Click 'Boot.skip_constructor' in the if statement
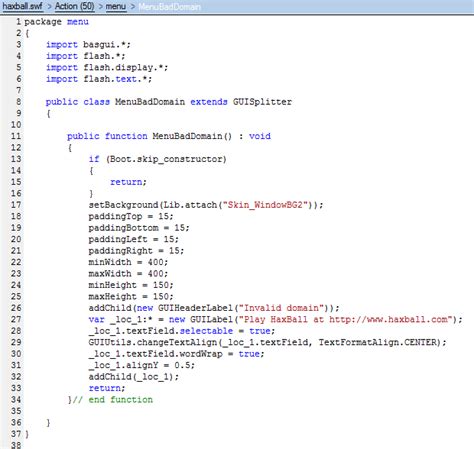The height and width of the screenshot is (449, 474). pos(166,159)
